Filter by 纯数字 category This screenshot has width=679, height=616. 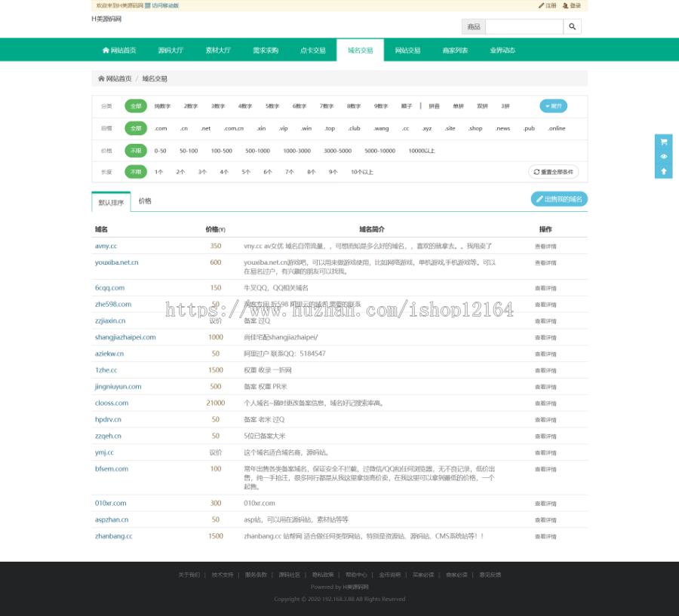162,106
